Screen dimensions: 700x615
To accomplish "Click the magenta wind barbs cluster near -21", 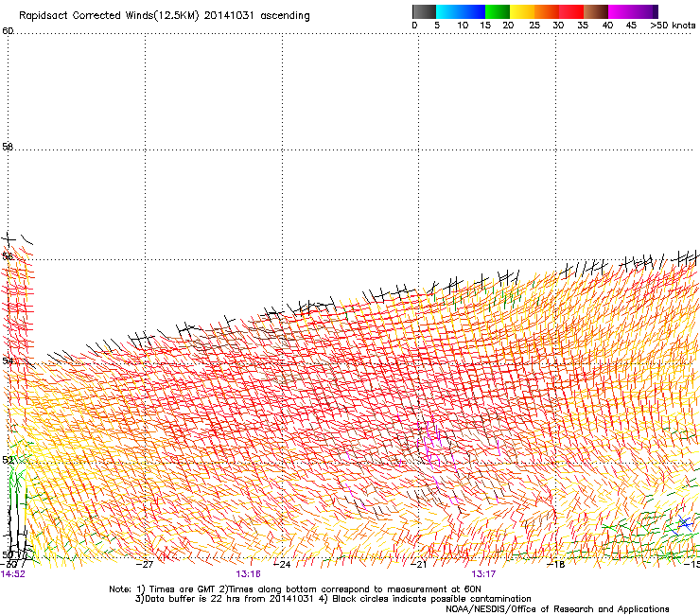I will coord(429,442).
